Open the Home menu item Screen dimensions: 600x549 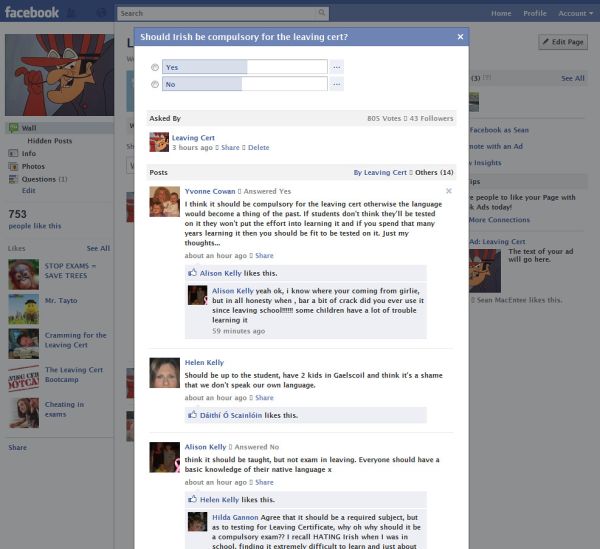coord(501,13)
